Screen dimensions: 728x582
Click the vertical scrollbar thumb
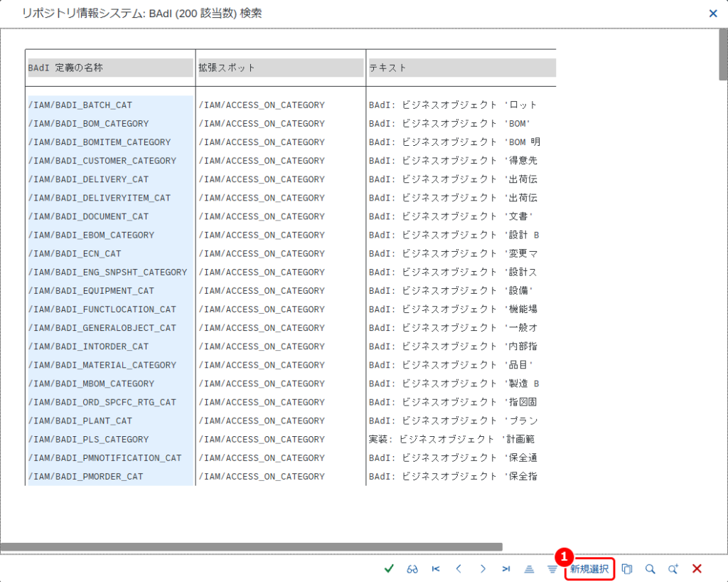[x=723, y=54]
